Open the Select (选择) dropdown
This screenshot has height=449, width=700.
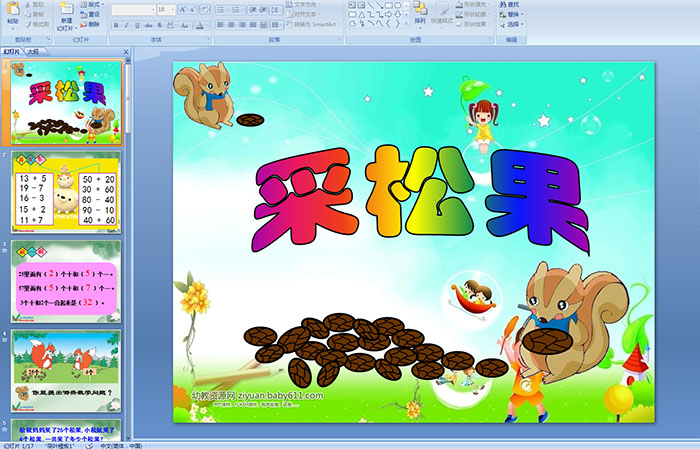point(512,24)
